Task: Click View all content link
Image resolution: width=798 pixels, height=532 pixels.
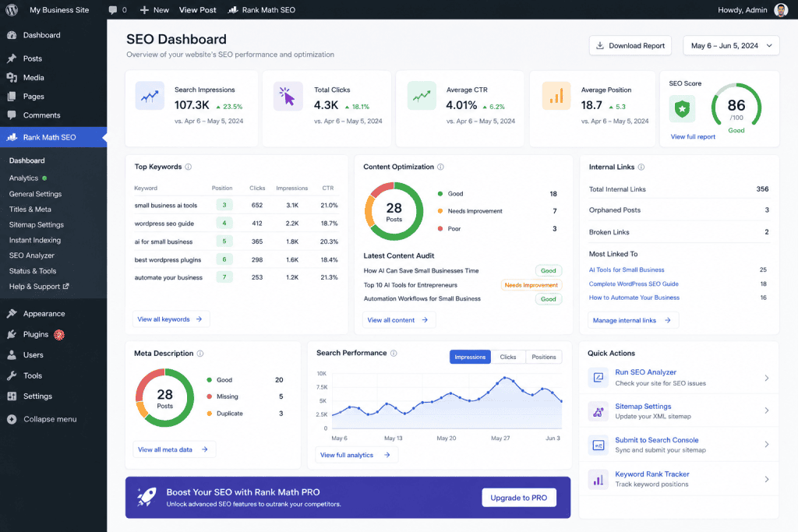Action: [398, 320]
